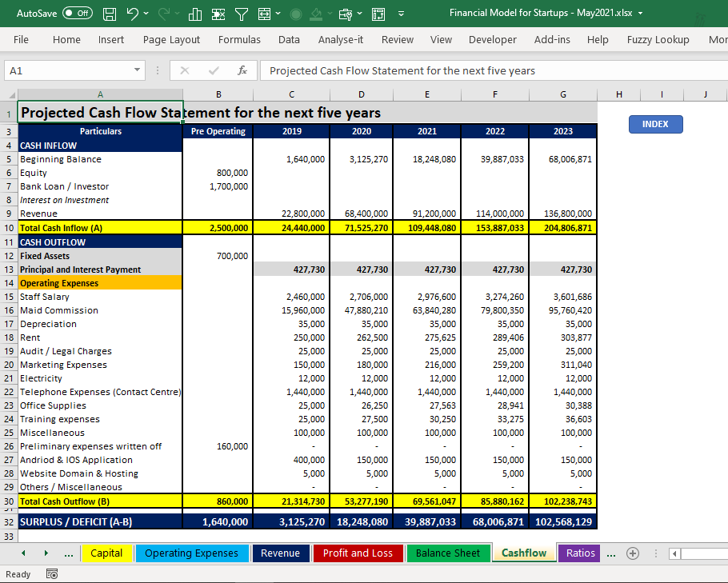Open the Insert ribbon tab

pyautogui.click(x=111, y=40)
